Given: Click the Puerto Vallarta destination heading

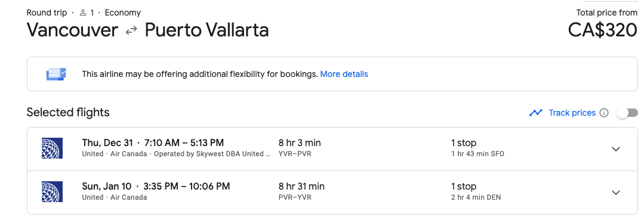Looking at the screenshot, I should click(207, 30).
